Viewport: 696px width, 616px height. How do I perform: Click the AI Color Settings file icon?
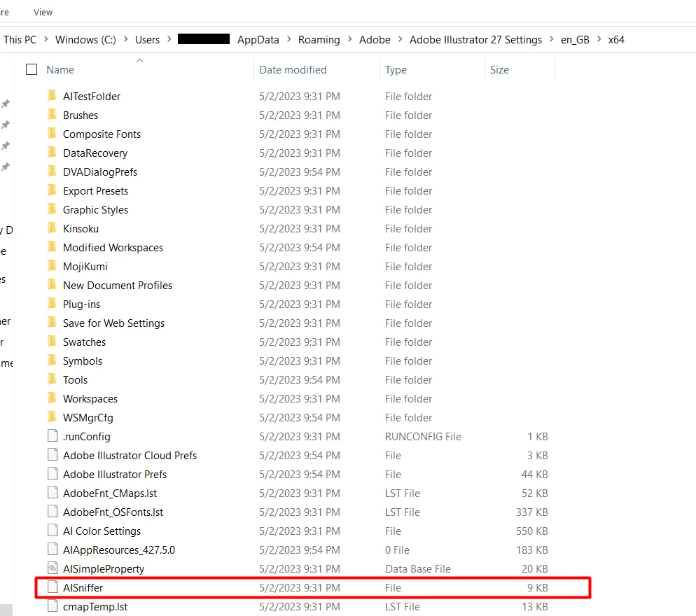53,531
